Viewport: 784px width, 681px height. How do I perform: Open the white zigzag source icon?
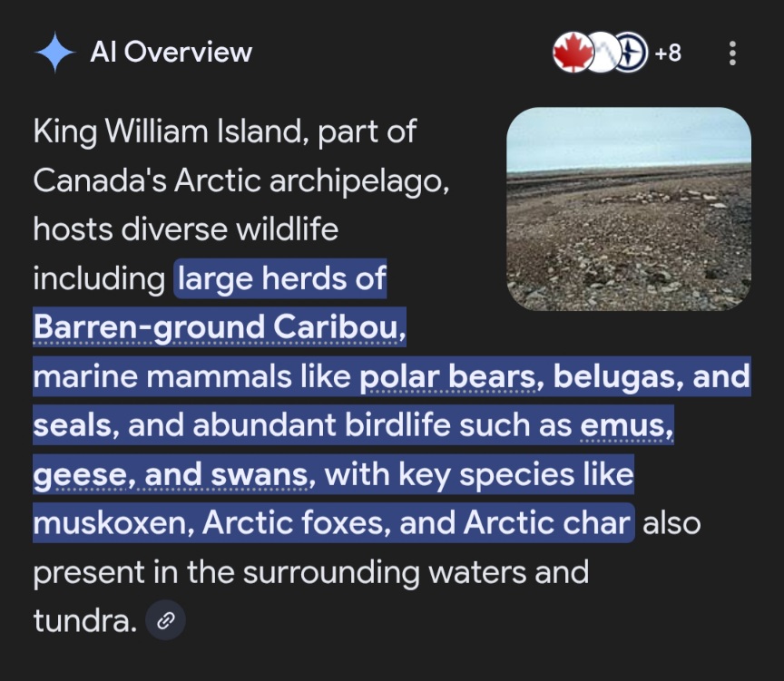pyautogui.click(x=601, y=54)
